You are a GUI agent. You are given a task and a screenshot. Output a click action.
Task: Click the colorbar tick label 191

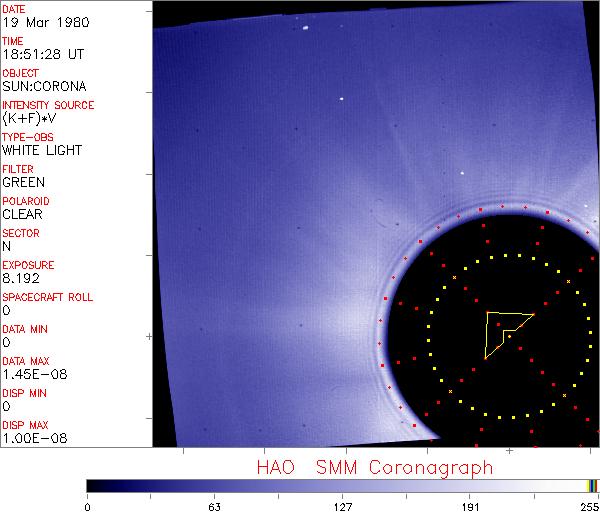(x=469, y=505)
